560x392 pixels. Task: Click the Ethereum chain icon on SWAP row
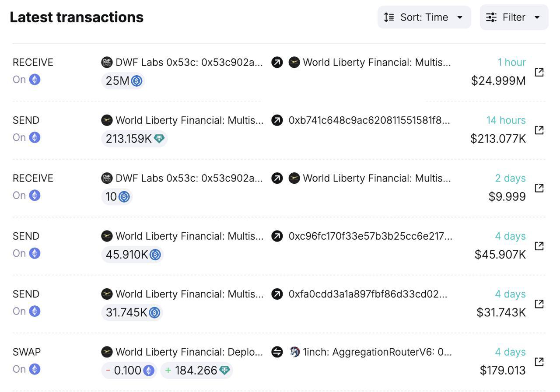click(x=35, y=369)
